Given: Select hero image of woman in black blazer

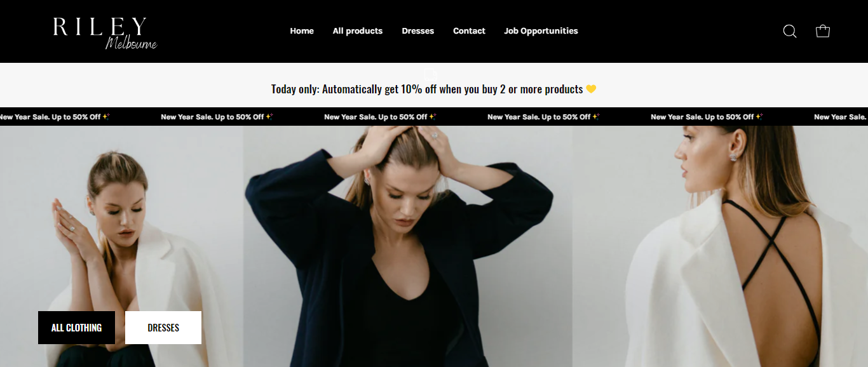Looking at the screenshot, I should pyautogui.click(x=408, y=246).
